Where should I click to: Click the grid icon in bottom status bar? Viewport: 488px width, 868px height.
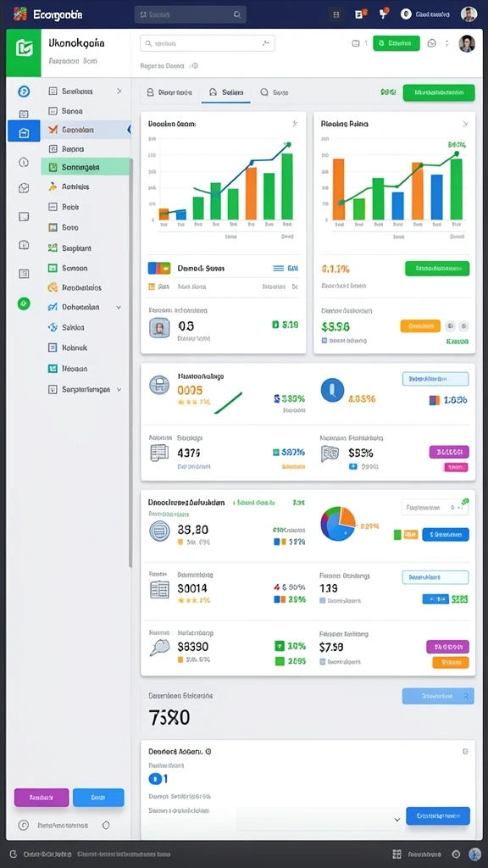396,854
